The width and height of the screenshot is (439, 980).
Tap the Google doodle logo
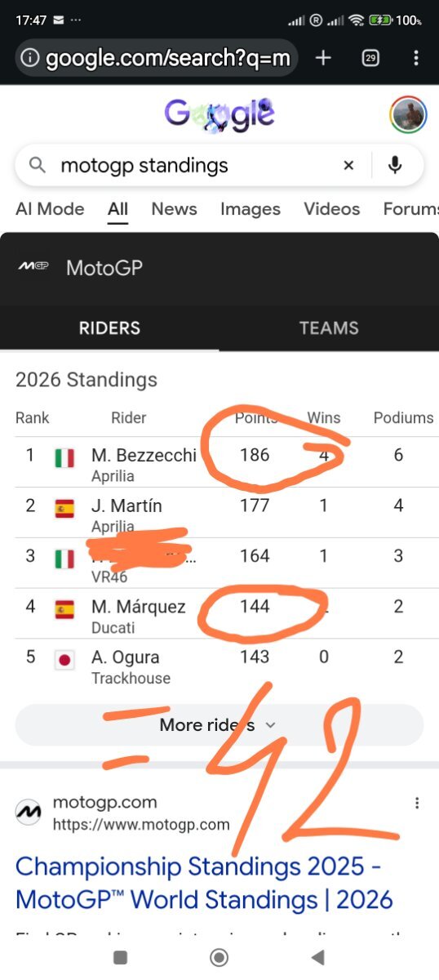pyautogui.click(x=219, y=115)
